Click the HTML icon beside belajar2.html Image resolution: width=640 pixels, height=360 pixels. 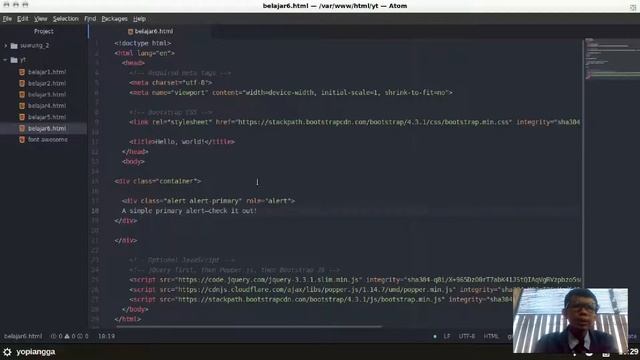22,83
